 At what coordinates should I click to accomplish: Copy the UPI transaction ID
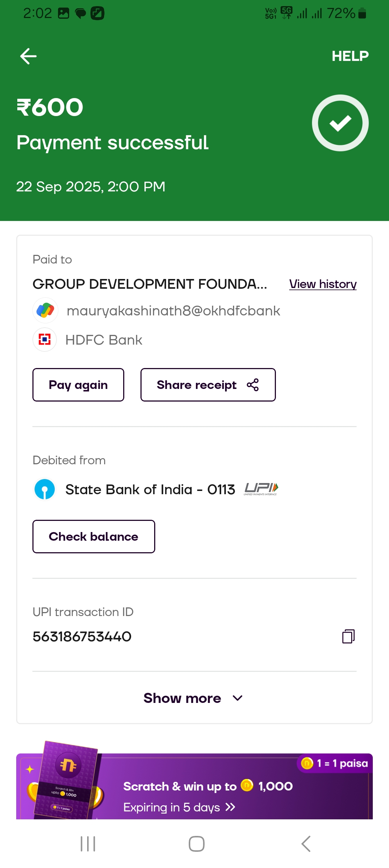click(x=348, y=636)
